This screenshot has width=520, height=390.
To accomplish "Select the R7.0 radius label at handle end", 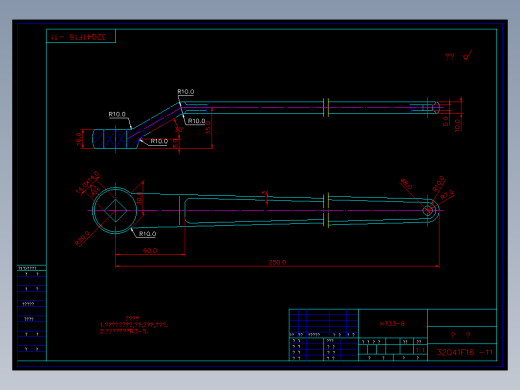I will (x=447, y=195).
